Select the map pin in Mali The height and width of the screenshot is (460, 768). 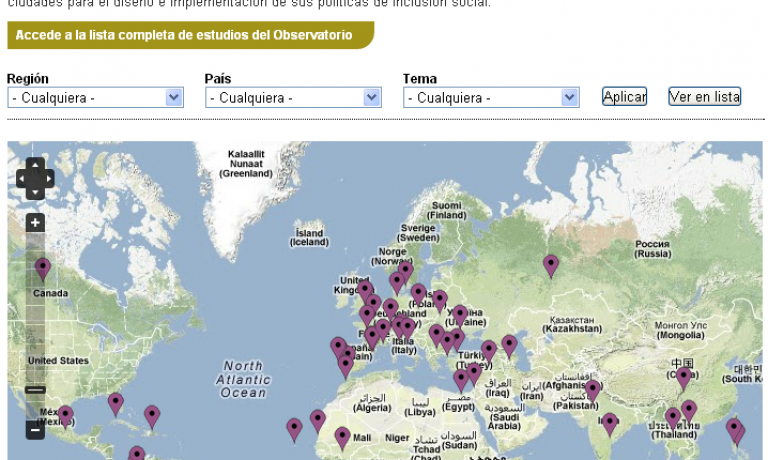click(342, 437)
